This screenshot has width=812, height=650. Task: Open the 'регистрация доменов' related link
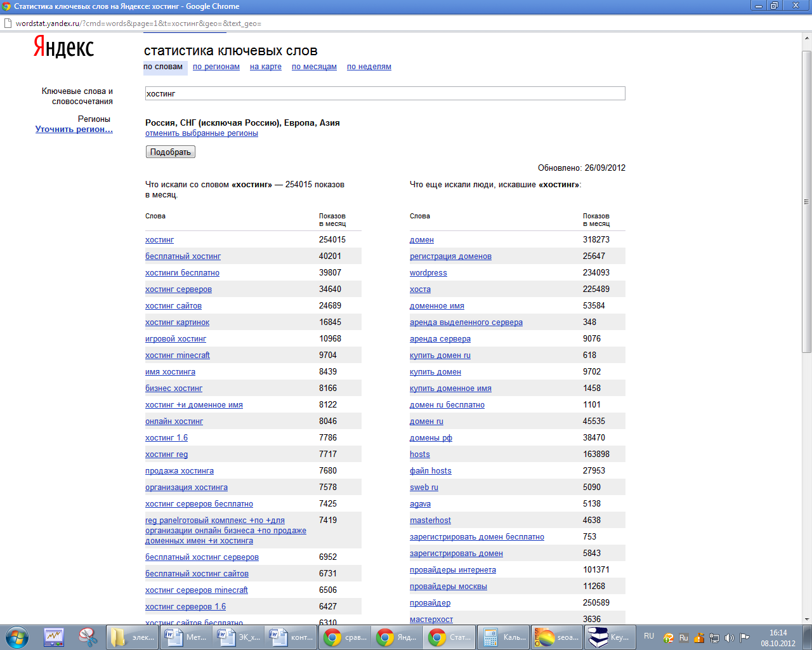450,256
